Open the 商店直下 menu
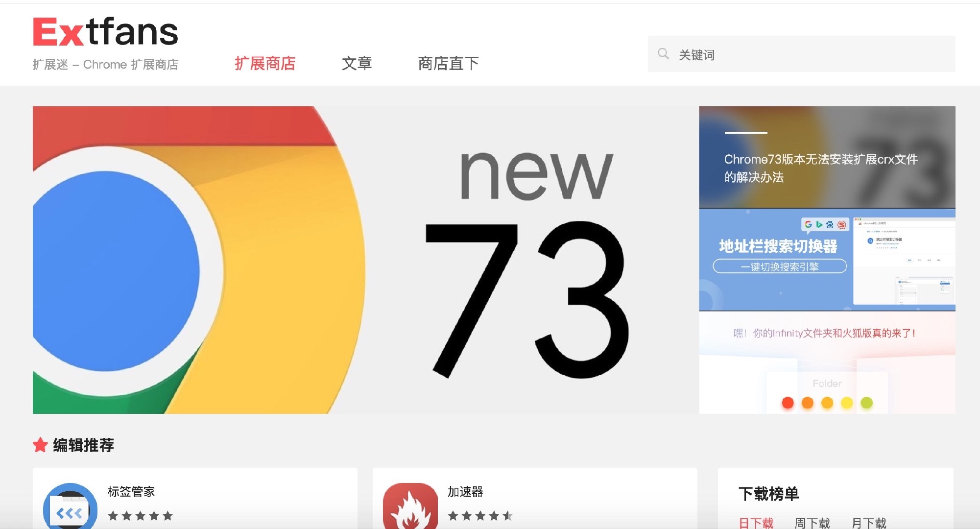The height and width of the screenshot is (529, 980). [x=448, y=63]
